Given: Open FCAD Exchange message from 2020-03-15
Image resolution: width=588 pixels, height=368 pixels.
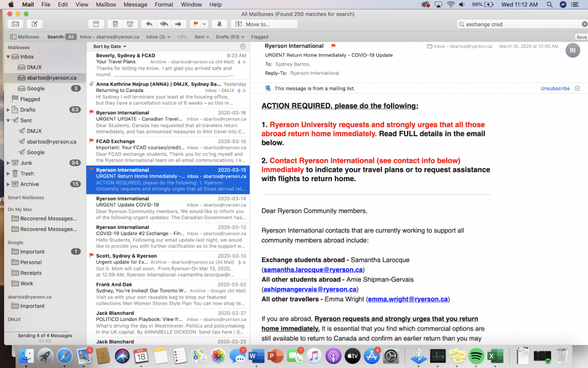Looking at the screenshot, I should pyautogui.click(x=168, y=151).
